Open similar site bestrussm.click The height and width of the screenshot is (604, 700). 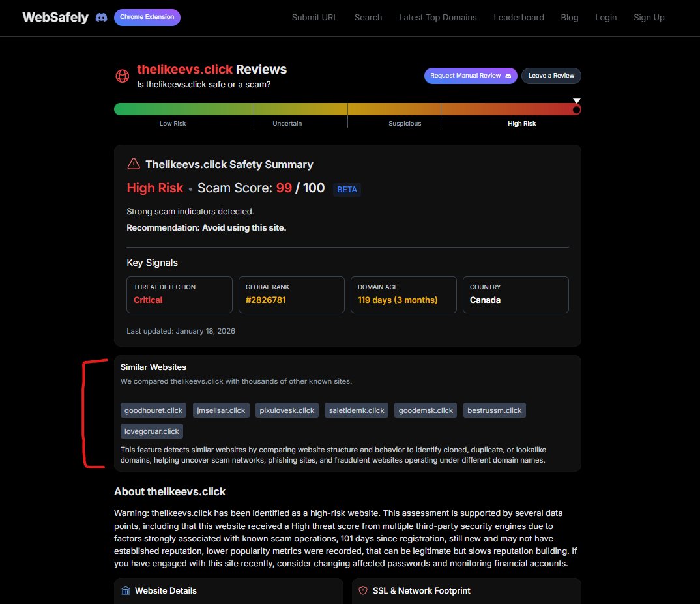(x=494, y=410)
